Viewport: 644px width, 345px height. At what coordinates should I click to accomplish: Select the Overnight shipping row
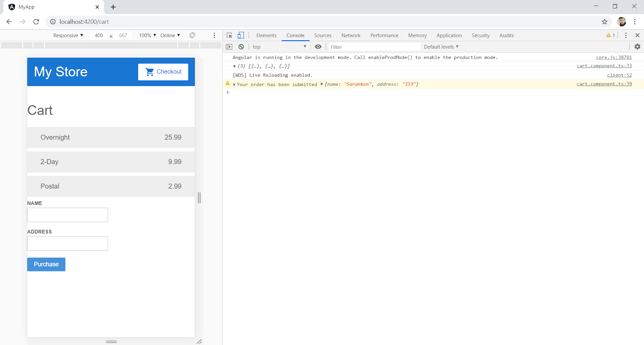111,138
